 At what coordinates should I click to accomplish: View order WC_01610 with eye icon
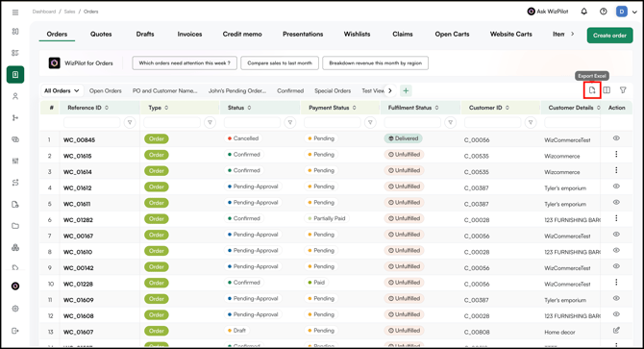(x=616, y=251)
